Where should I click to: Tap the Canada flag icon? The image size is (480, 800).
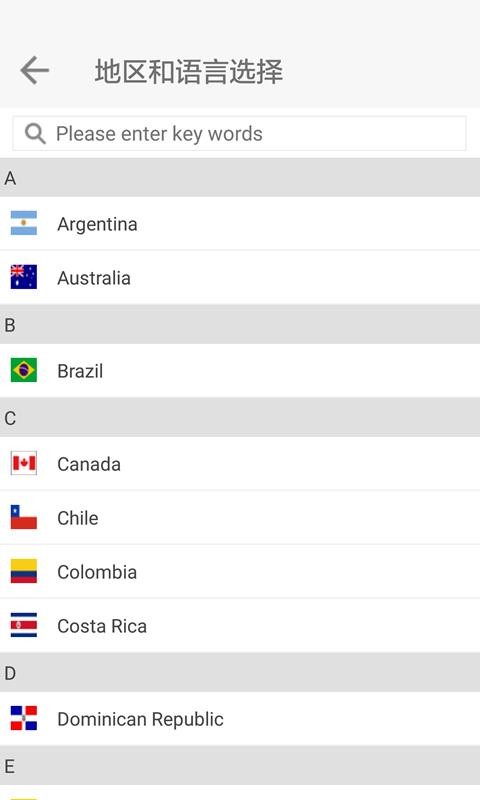click(x=23, y=463)
